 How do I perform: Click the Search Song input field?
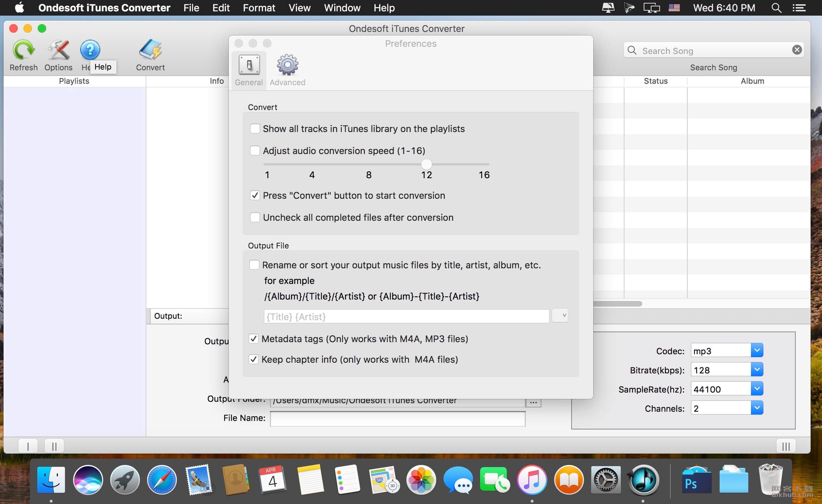(x=714, y=50)
